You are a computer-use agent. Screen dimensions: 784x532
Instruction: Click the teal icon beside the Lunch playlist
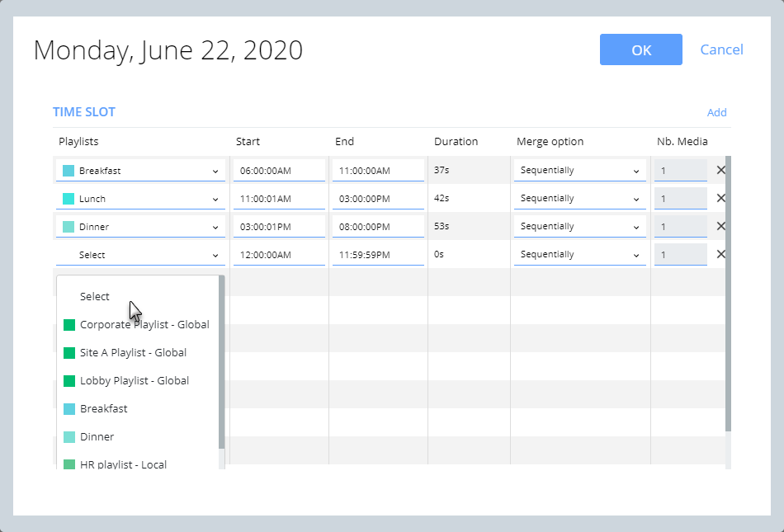click(x=70, y=198)
